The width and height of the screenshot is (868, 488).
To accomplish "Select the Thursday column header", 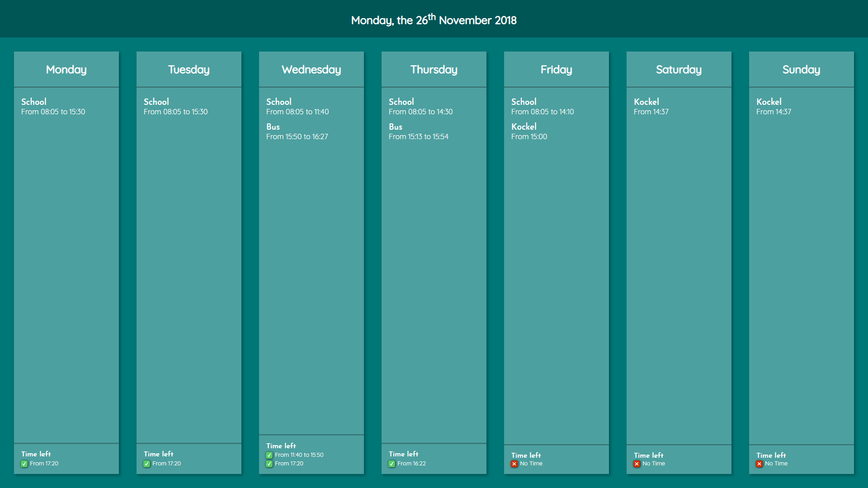I will coord(434,70).
